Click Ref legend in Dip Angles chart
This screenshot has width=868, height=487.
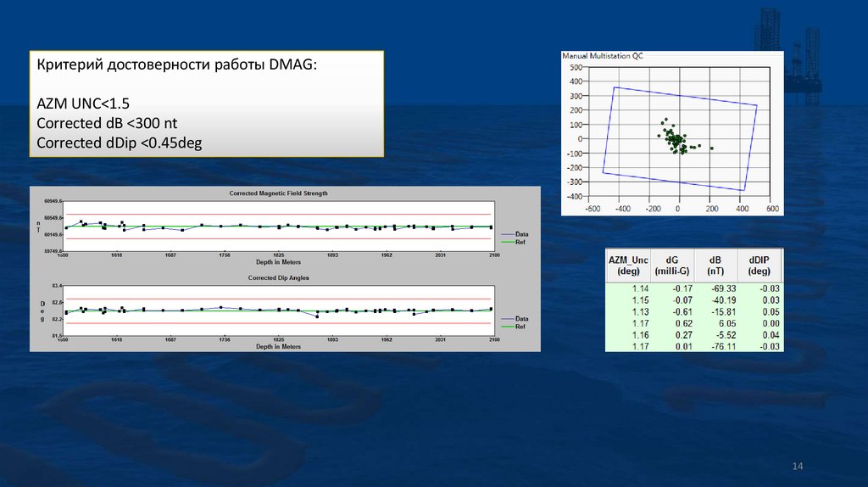click(520, 327)
